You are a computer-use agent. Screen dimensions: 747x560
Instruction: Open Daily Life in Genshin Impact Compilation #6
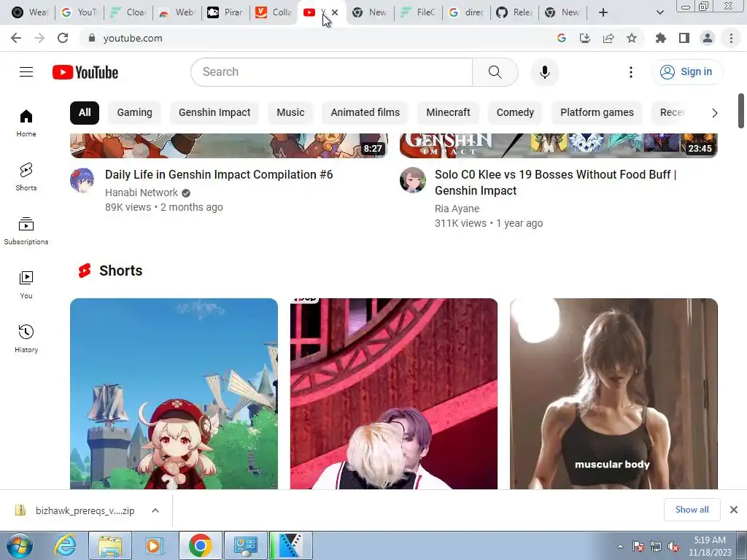tap(219, 175)
